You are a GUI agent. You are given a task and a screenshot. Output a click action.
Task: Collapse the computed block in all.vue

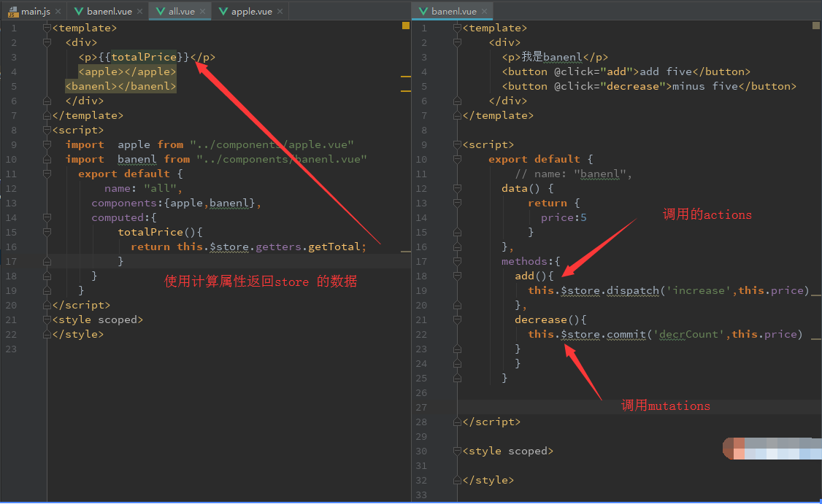coord(47,217)
